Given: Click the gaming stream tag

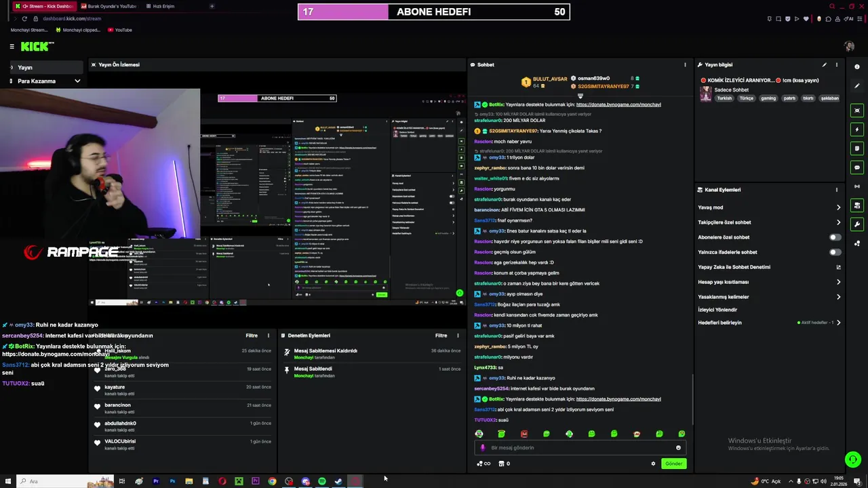Looking at the screenshot, I should (768, 98).
